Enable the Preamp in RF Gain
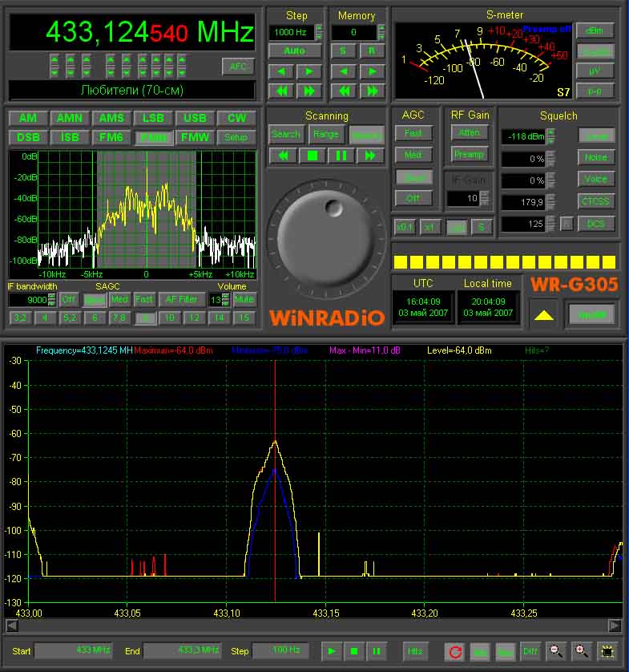This screenshot has height=672, width=629. coord(469,154)
